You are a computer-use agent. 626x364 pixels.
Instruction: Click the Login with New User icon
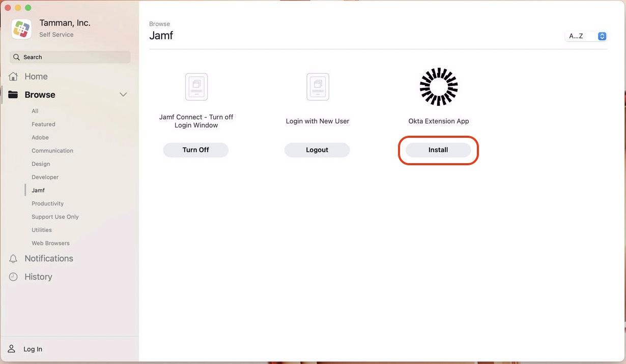coord(318,86)
